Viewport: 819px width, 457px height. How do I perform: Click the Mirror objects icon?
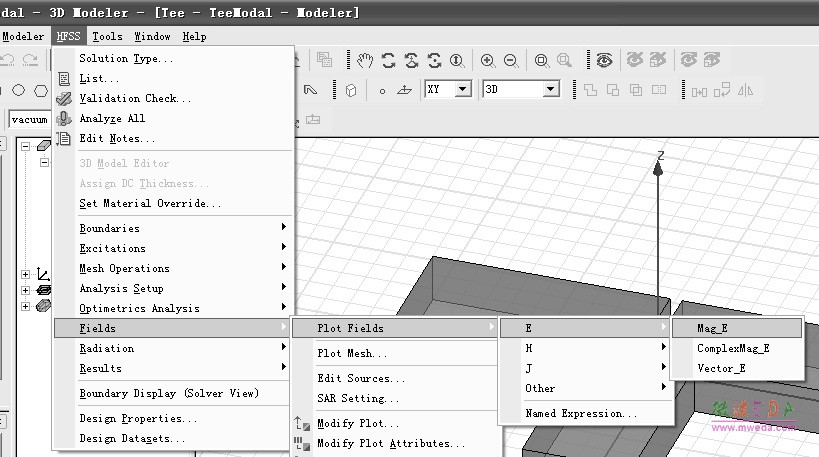click(x=745, y=90)
